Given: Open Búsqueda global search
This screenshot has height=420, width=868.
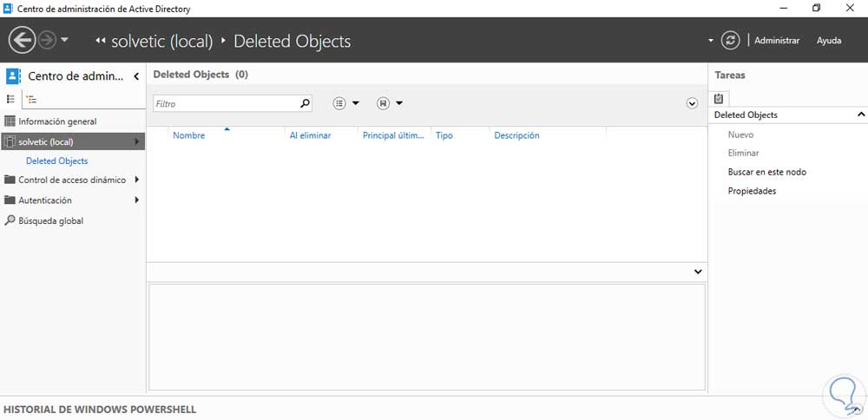Looking at the screenshot, I should pyautogui.click(x=50, y=221).
